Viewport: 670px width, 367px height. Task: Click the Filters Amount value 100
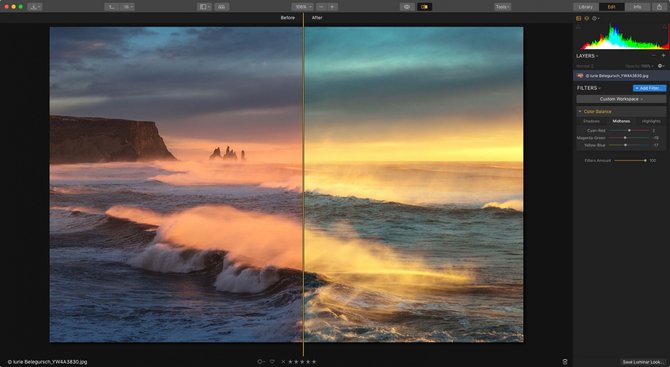pyautogui.click(x=652, y=160)
